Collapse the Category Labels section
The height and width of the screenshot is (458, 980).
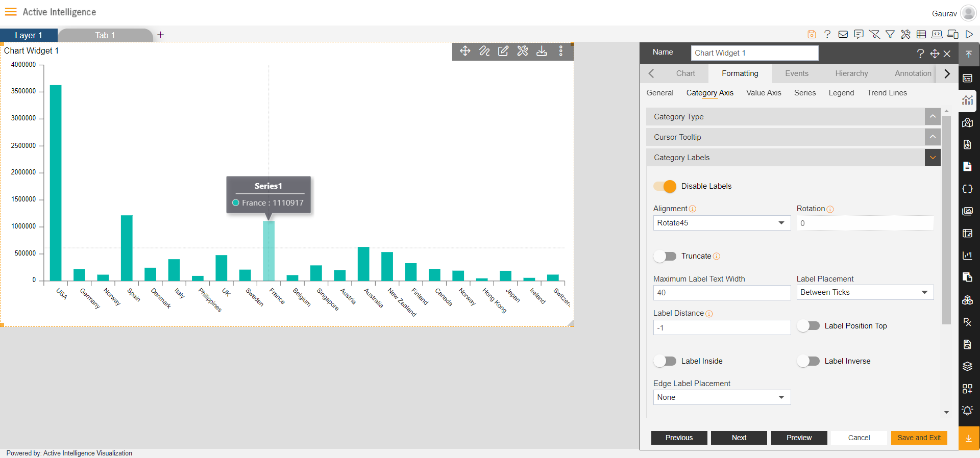tap(933, 158)
